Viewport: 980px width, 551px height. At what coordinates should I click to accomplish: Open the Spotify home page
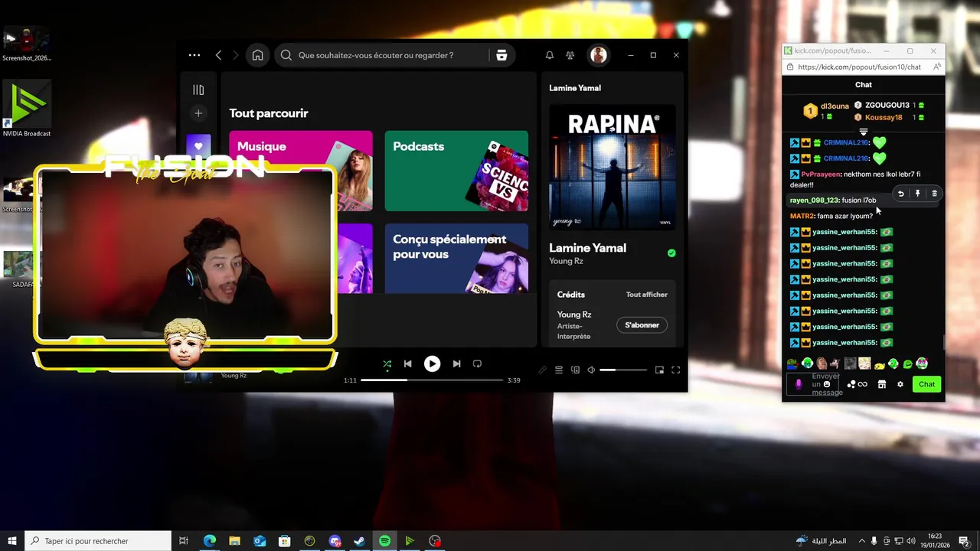point(258,55)
